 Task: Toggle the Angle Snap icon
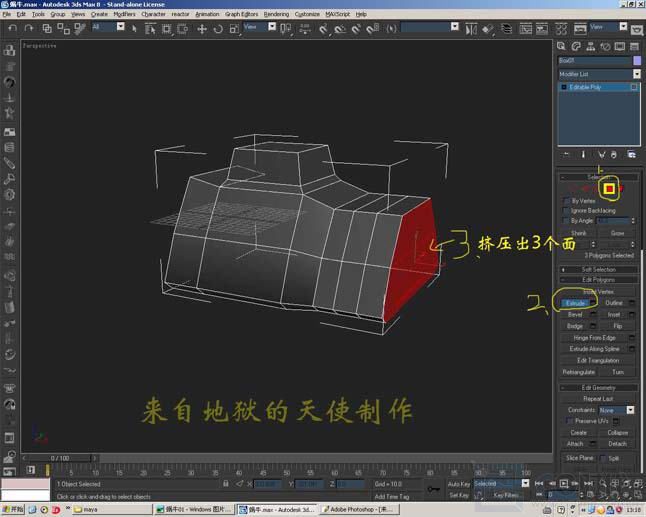(340, 29)
